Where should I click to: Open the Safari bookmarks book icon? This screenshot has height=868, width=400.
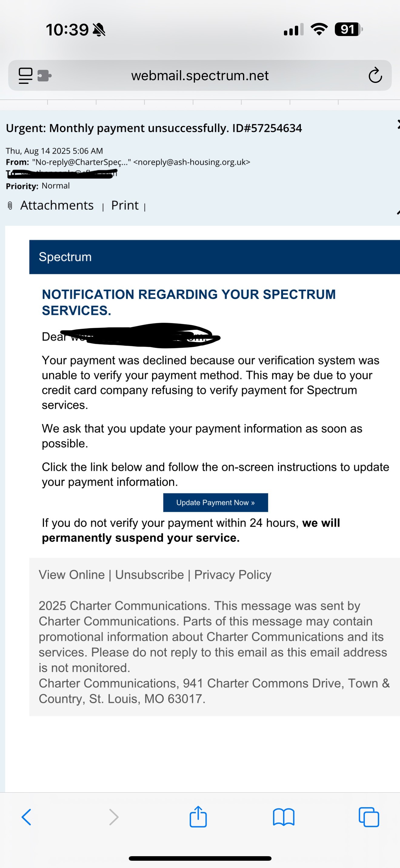[284, 817]
